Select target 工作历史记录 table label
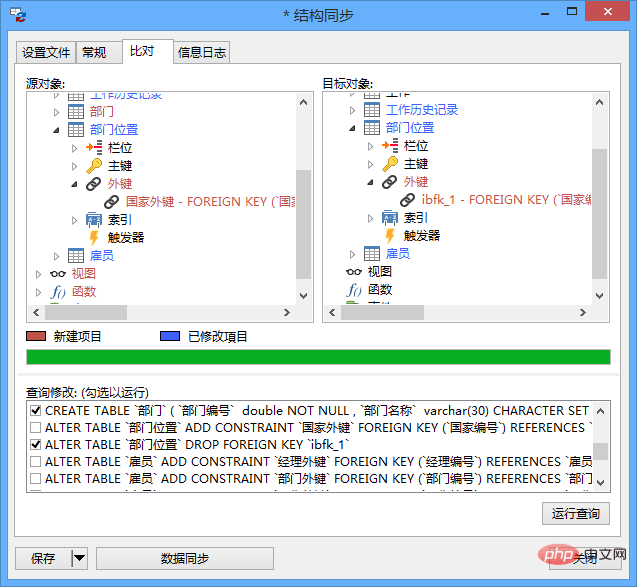 [x=422, y=110]
